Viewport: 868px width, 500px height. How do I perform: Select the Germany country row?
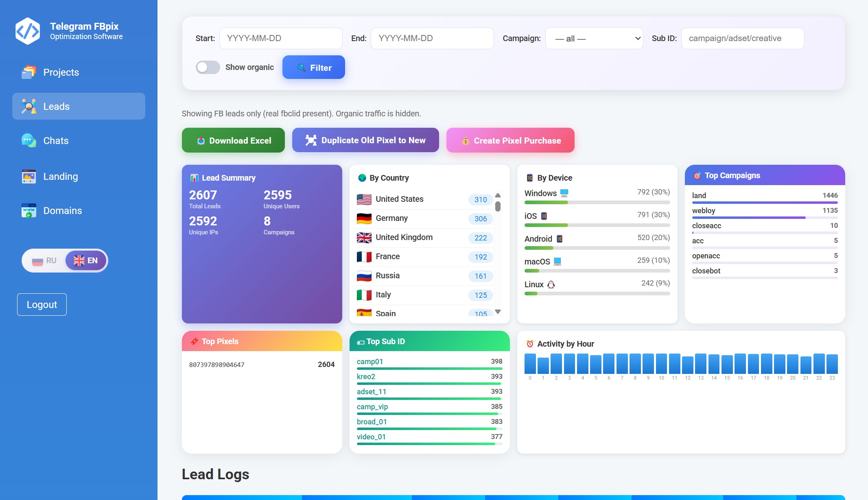tap(425, 218)
